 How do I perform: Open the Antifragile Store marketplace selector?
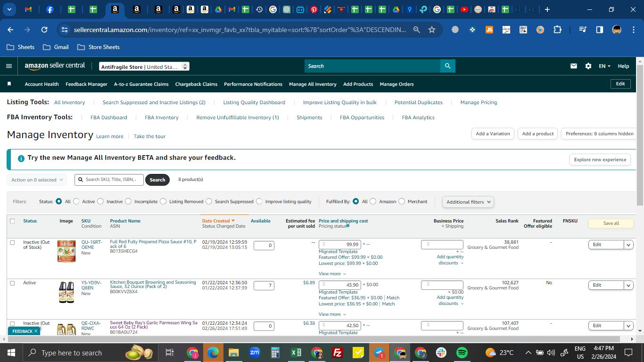pos(144,66)
